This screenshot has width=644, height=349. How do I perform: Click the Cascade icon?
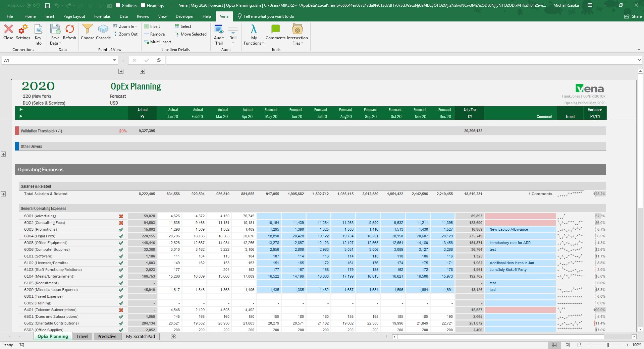103,30
